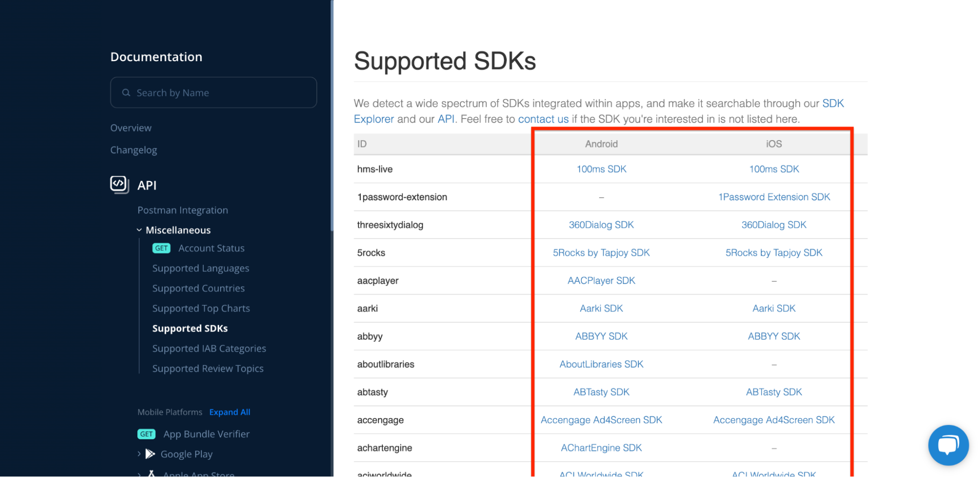Screen dimensions: 980x477
Task: Click the contact us link
Action: pos(543,119)
